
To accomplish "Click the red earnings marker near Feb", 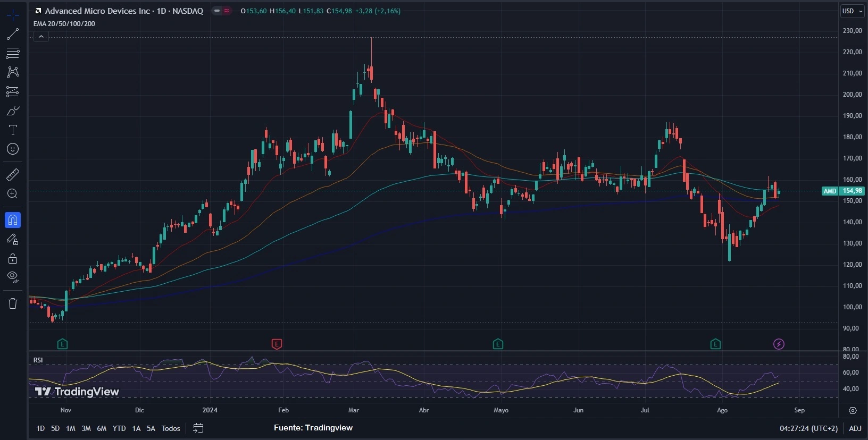I will 277,344.
